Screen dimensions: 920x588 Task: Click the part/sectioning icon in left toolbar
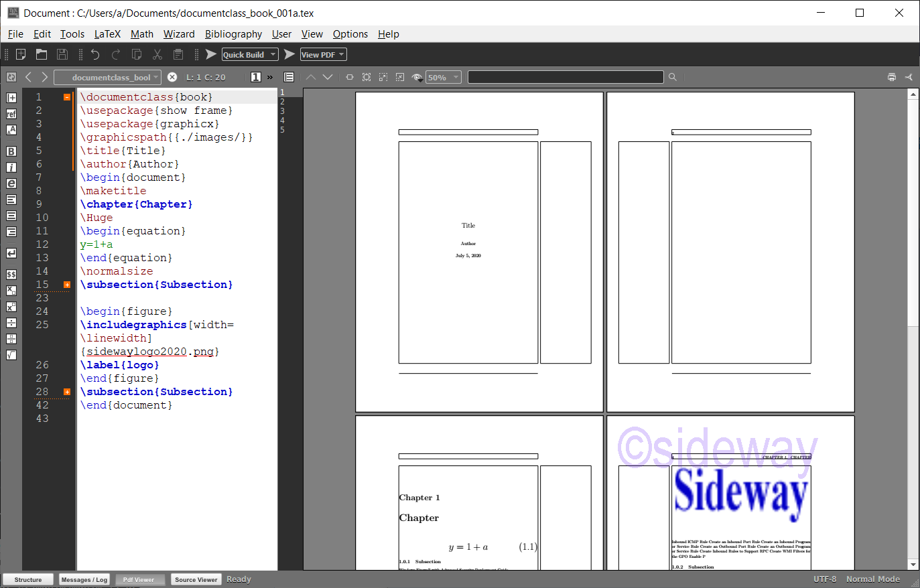tap(11, 98)
